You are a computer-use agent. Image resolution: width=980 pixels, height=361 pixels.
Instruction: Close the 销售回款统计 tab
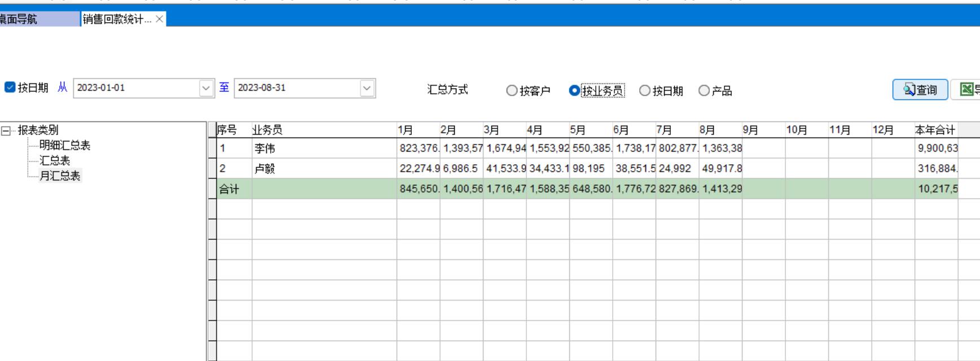coord(160,19)
